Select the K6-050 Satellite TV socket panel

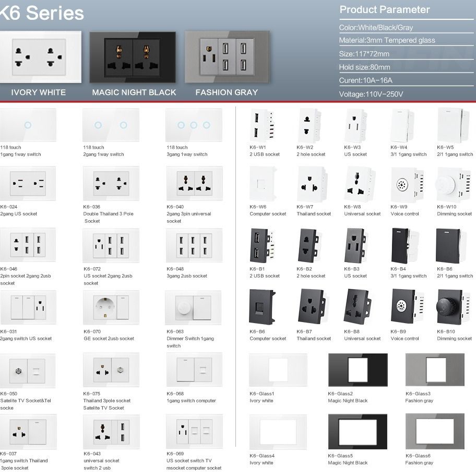pyautogui.click(x=28, y=370)
